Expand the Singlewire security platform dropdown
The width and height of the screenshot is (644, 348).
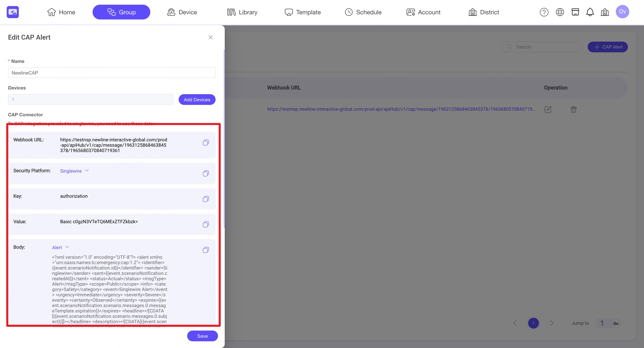74,171
